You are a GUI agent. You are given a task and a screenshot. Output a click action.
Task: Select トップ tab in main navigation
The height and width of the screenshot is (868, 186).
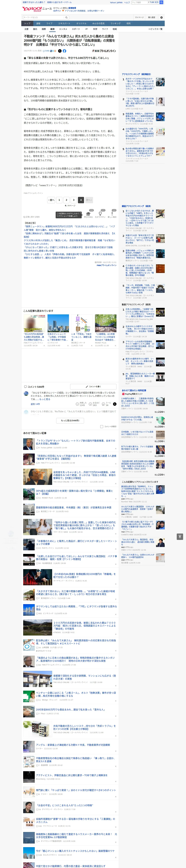[x=27, y=24]
